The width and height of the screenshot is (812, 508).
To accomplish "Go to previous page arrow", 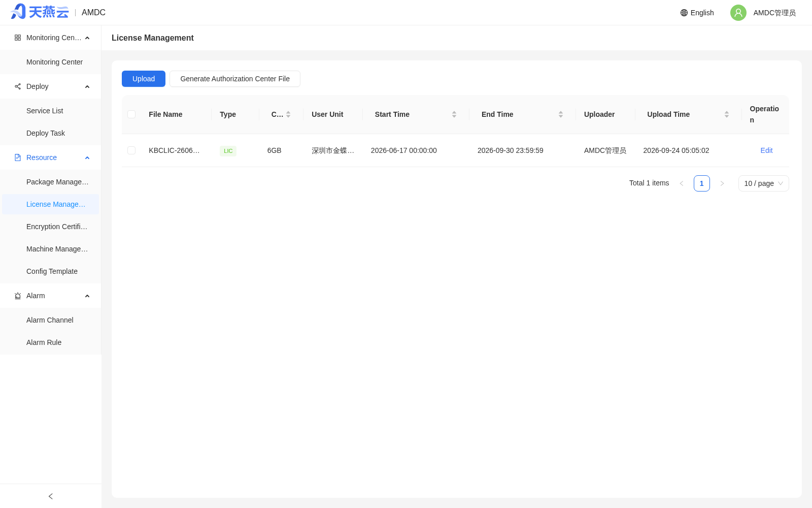I will coord(682,183).
